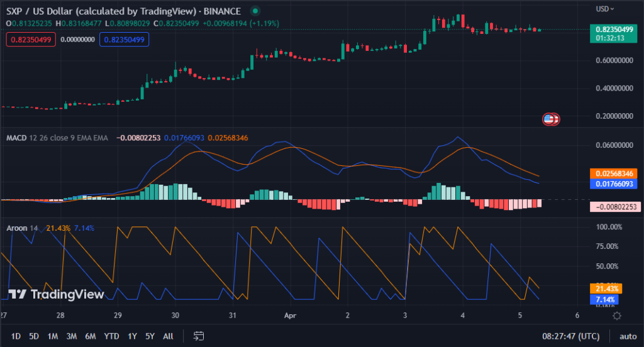The image size is (644, 347).
Task: Click the orange MACD signal value 0.02568346 label
Action: tap(614, 173)
